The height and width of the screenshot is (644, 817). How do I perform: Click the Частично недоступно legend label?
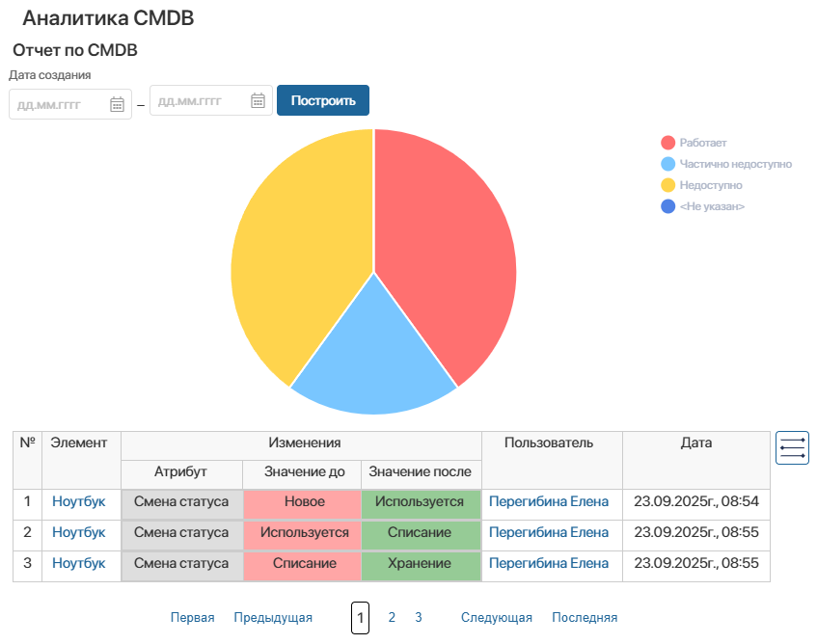coord(736,164)
